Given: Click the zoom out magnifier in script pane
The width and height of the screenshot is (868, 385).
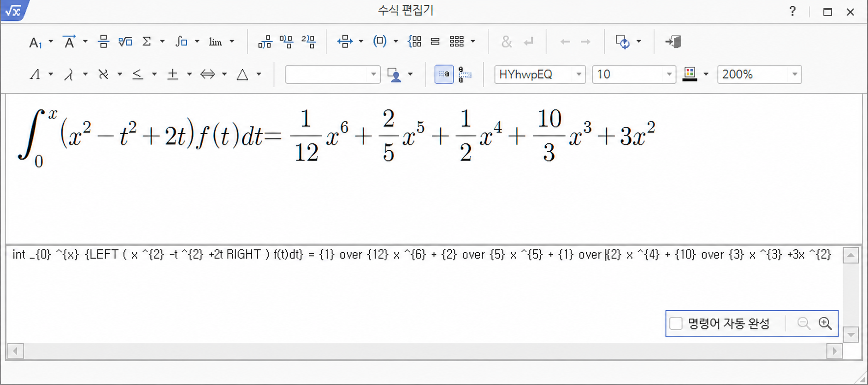Looking at the screenshot, I should pos(803,324).
